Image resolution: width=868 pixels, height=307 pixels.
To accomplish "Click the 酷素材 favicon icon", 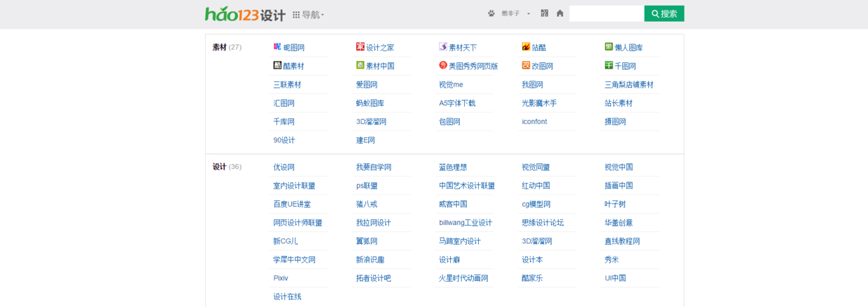I will 277,65.
